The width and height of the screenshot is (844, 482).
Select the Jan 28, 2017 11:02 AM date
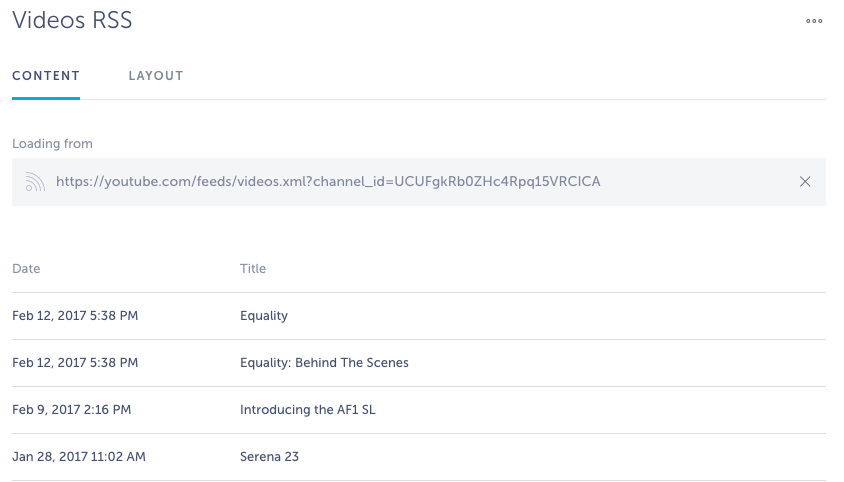tap(79, 457)
